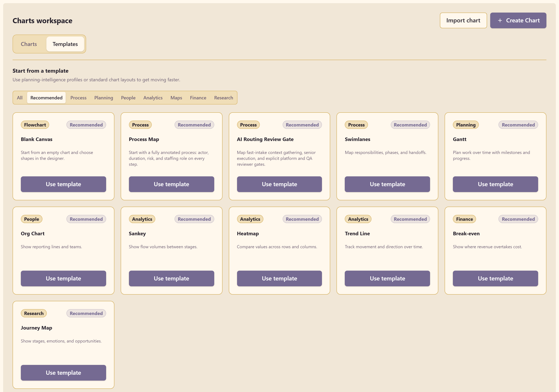Use the Heatmap template
Viewport: 559px width, 392px height.
tap(279, 278)
